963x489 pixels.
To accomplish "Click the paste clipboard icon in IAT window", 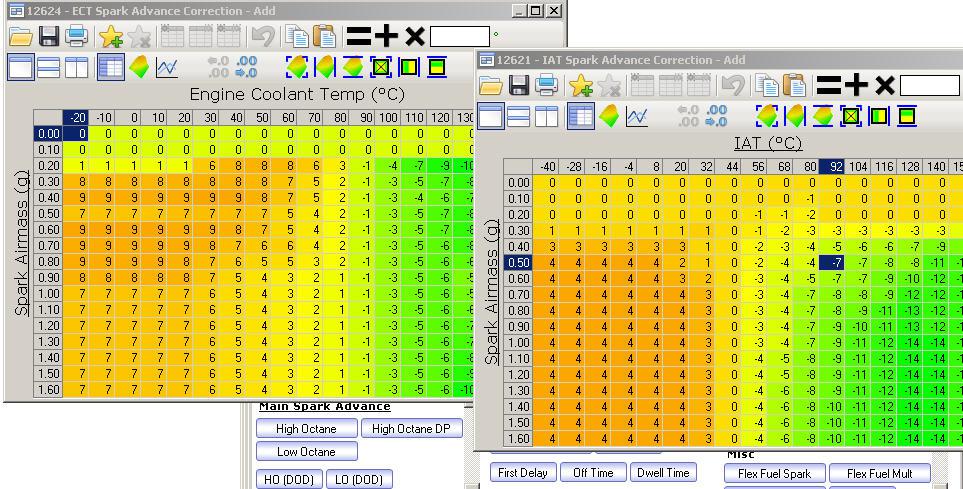I will pyautogui.click(x=795, y=85).
